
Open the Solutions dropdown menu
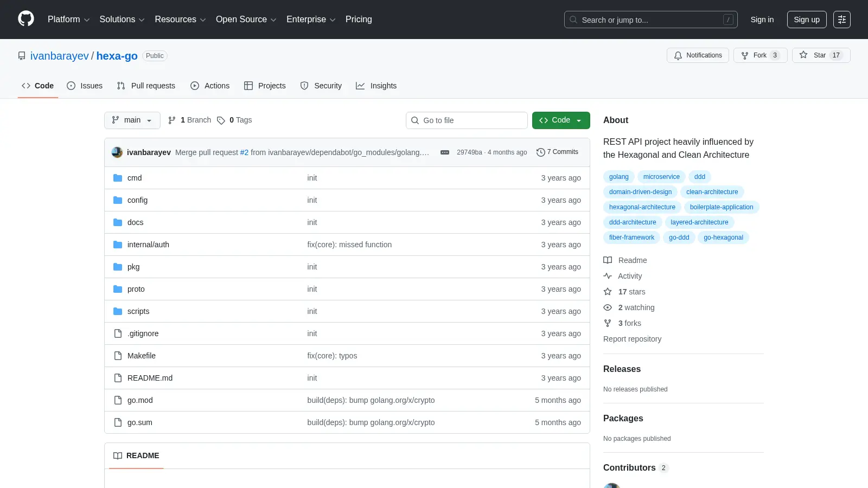122,20
